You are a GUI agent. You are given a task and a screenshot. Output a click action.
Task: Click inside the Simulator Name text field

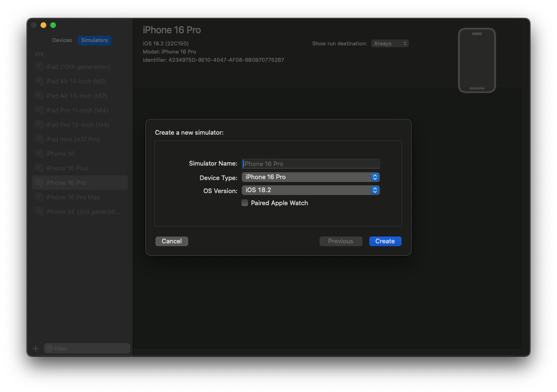(310, 163)
